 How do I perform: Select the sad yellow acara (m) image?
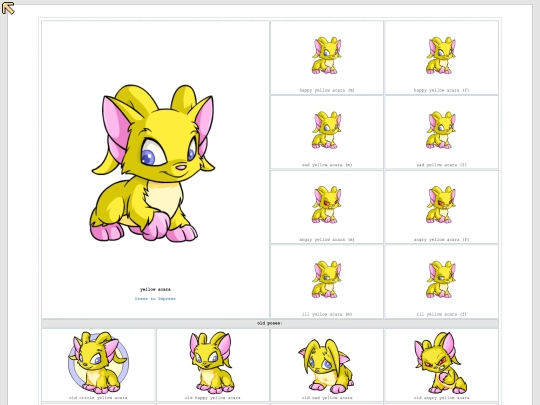click(x=326, y=130)
